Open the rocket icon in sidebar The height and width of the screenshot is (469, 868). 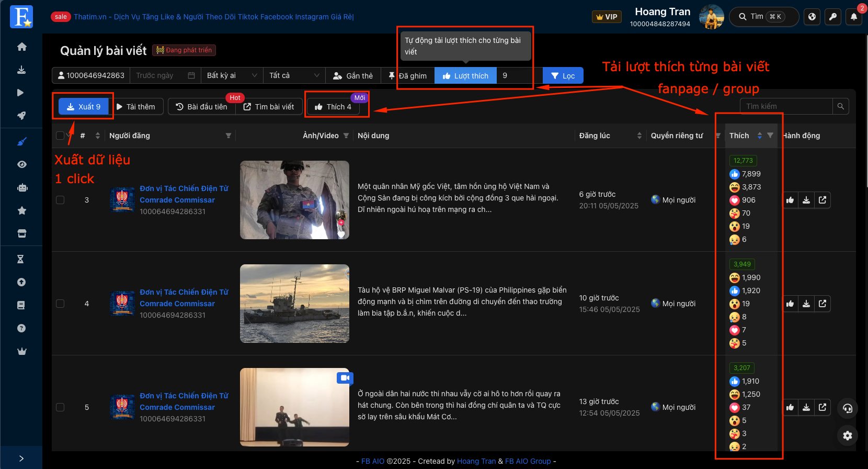pyautogui.click(x=21, y=116)
